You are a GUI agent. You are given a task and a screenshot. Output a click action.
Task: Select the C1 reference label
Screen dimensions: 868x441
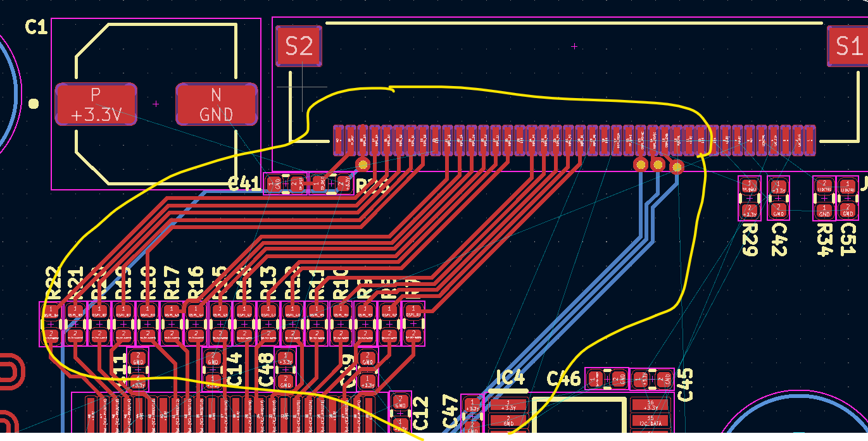(x=36, y=27)
